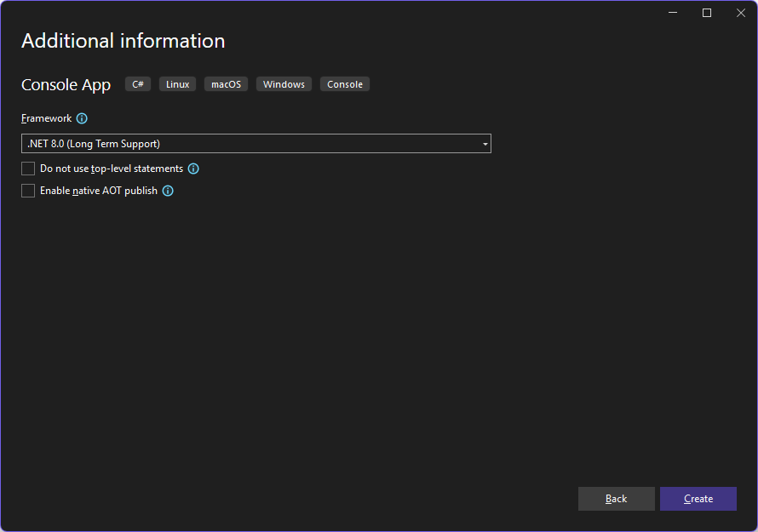Click the macOS platform tag
758x532 pixels.
(x=226, y=83)
